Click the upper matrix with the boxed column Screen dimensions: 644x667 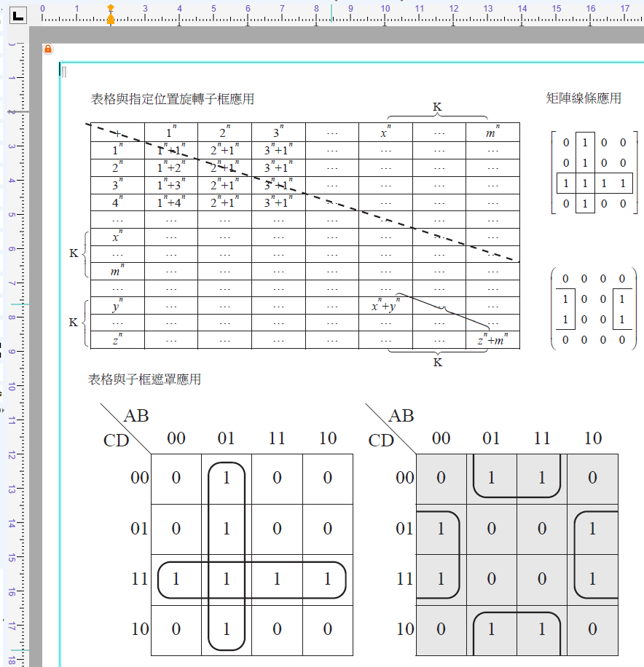click(x=594, y=173)
